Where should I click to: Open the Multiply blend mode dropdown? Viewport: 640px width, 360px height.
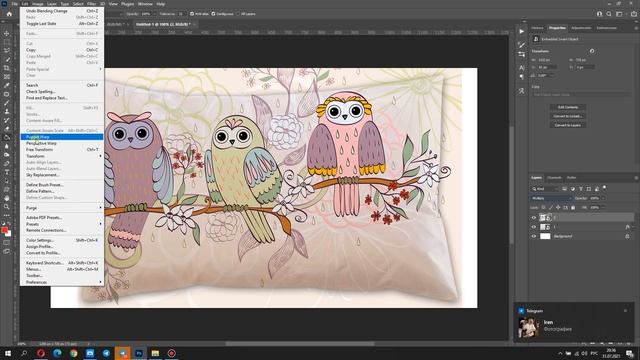pyautogui.click(x=551, y=198)
